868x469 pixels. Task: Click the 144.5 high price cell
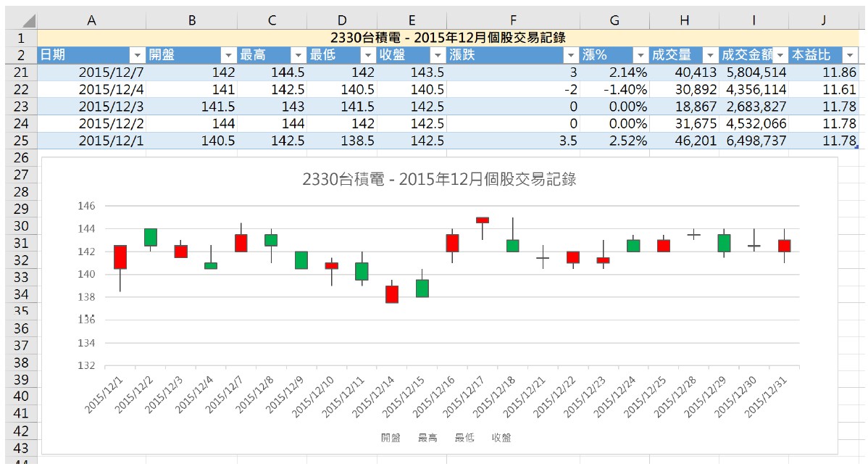point(272,72)
